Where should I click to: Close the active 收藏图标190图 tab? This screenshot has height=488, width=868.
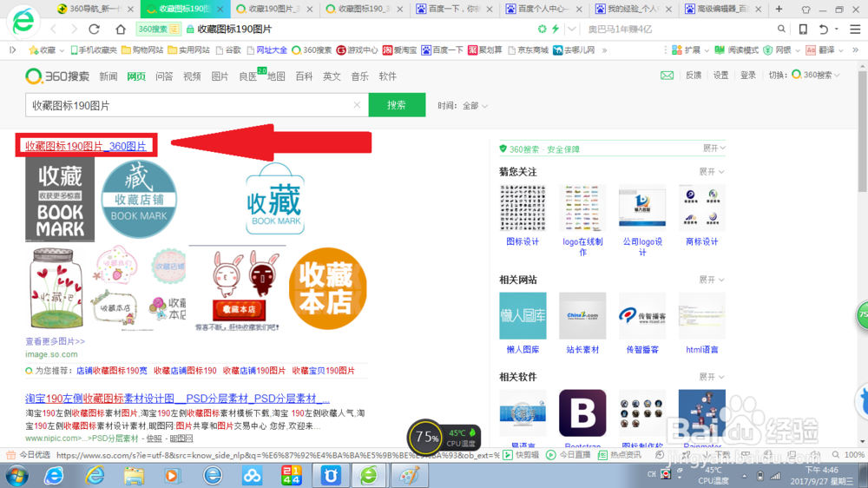(220, 9)
